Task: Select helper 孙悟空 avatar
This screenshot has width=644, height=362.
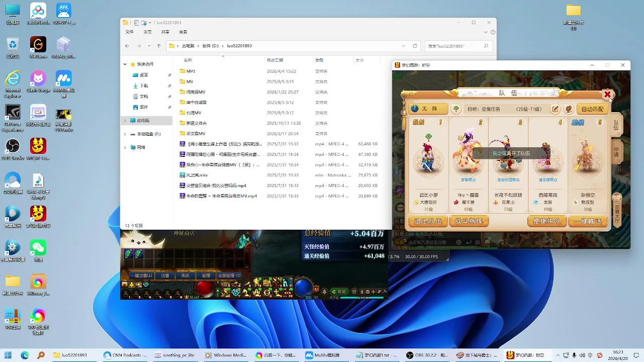Action: [x=587, y=156]
